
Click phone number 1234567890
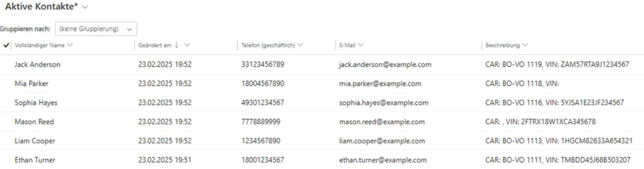point(261,141)
